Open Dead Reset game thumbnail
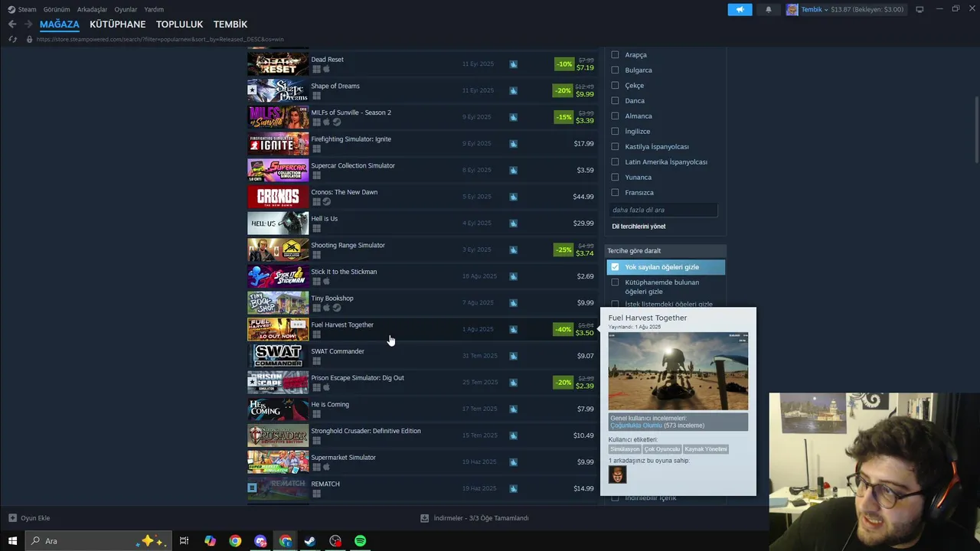Image resolution: width=980 pixels, height=551 pixels. (x=278, y=64)
